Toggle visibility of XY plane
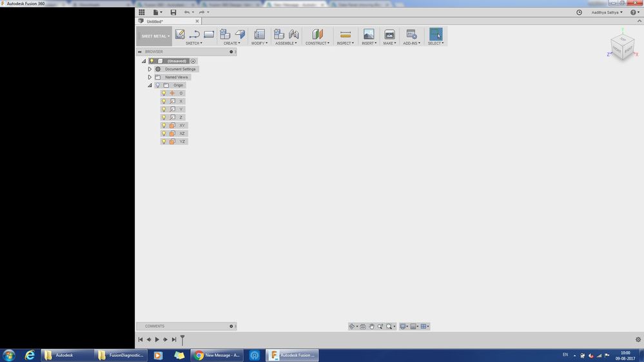The image size is (644, 362). tap(164, 125)
